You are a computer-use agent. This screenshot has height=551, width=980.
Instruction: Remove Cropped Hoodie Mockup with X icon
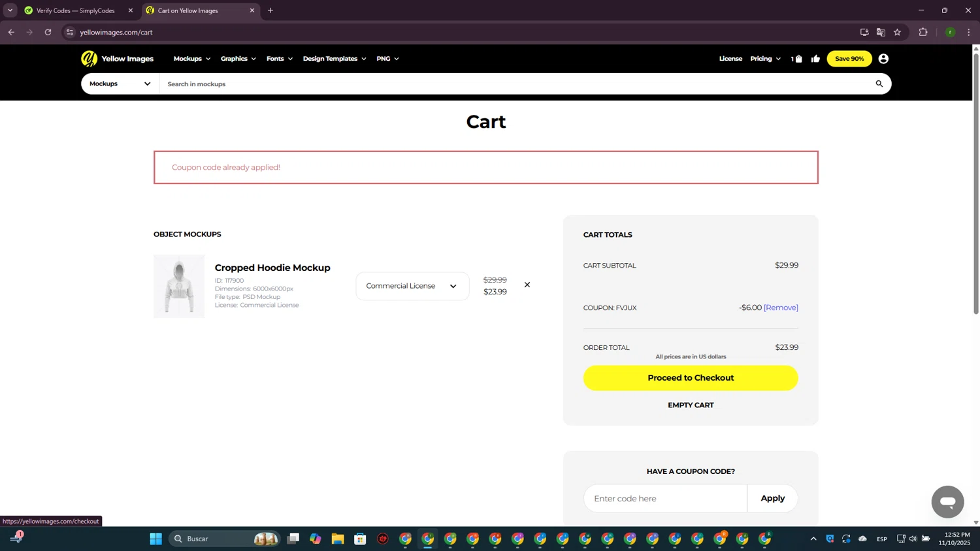click(x=527, y=285)
